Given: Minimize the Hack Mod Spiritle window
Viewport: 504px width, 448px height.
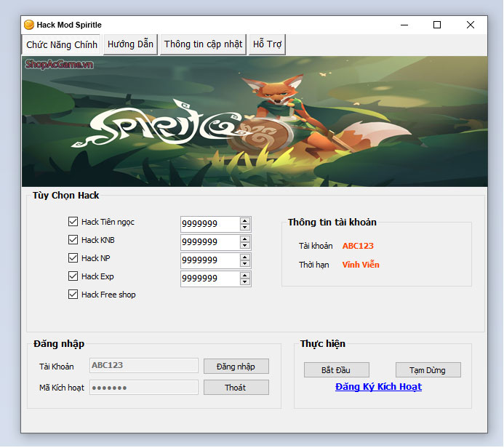Looking at the screenshot, I should click(x=404, y=25).
